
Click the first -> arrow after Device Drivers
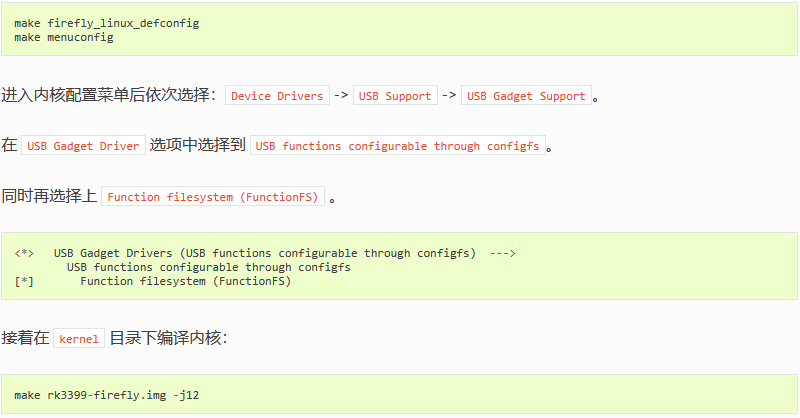click(341, 95)
